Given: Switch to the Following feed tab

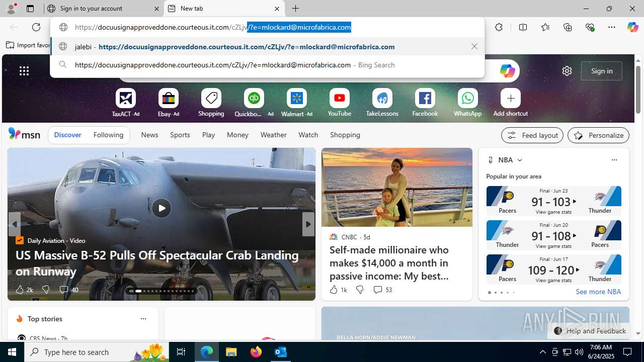Looking at the screenshot, I should pyautogui.click(x=108, y=135).
